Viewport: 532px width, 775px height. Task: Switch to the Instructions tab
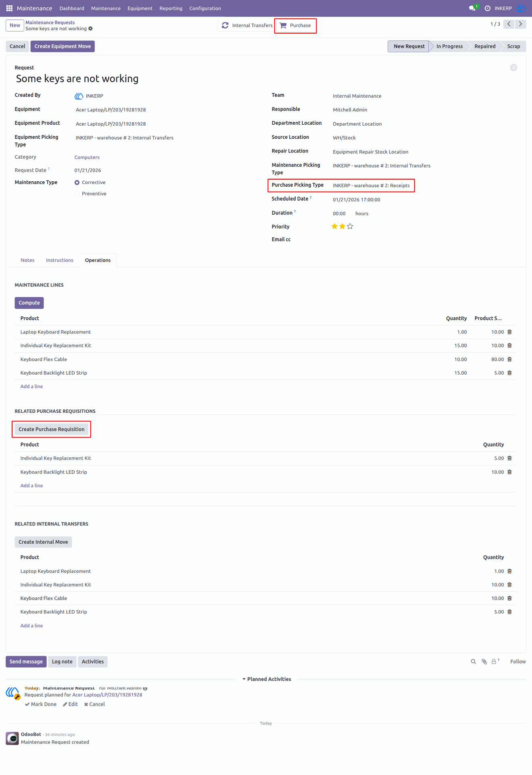pos(60,260)
